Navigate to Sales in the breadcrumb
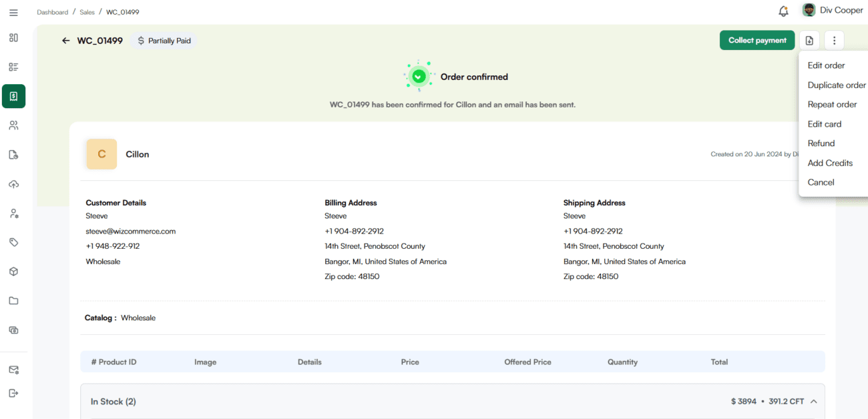This screenshot has width=868, height=419. 87,12
